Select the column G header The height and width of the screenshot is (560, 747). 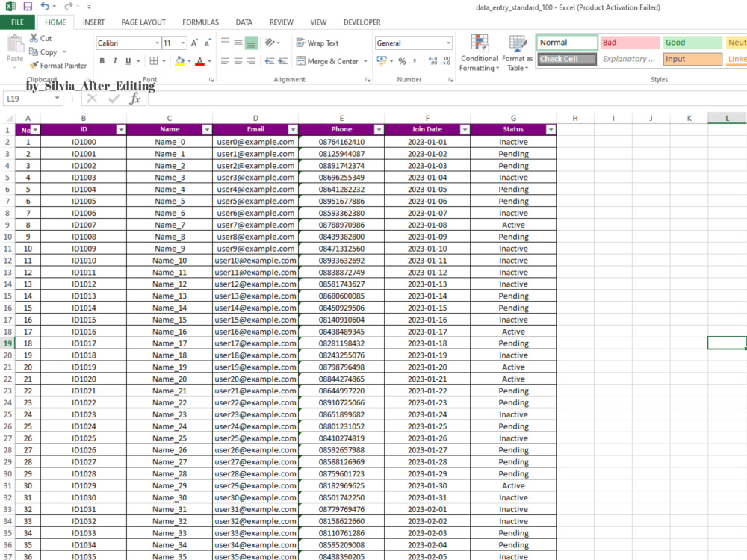coord(513,118)
